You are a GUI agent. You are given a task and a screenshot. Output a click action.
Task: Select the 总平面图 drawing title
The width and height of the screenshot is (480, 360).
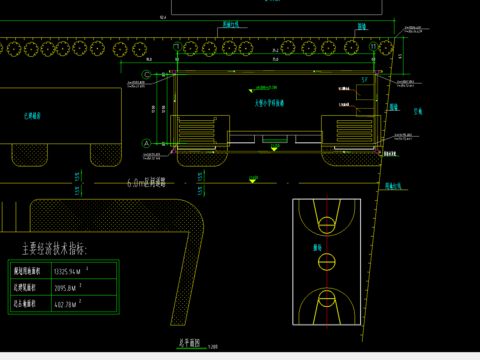point(189,343)
